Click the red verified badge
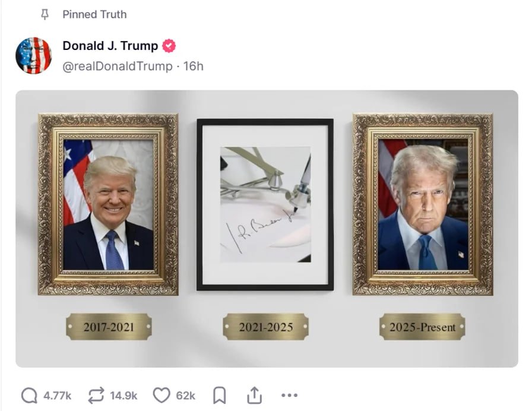Image resolution: width=532 pixels, height=411 pixels. click(x=169, y=46)
